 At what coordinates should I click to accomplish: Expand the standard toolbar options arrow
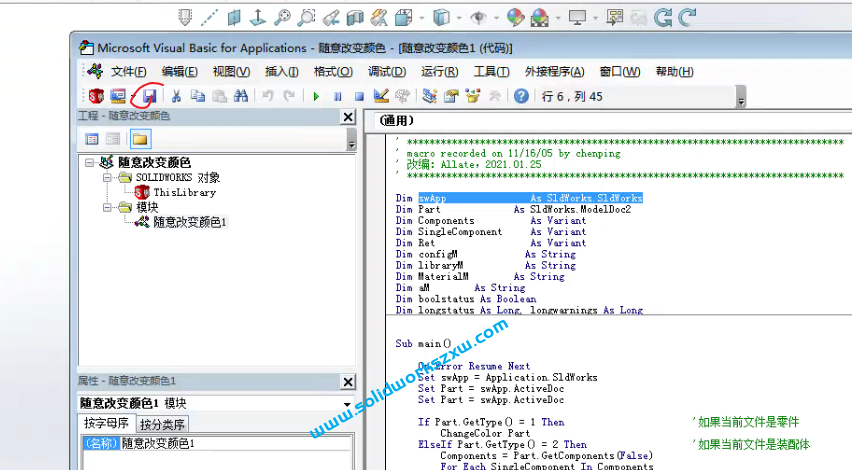pos(741,97)
